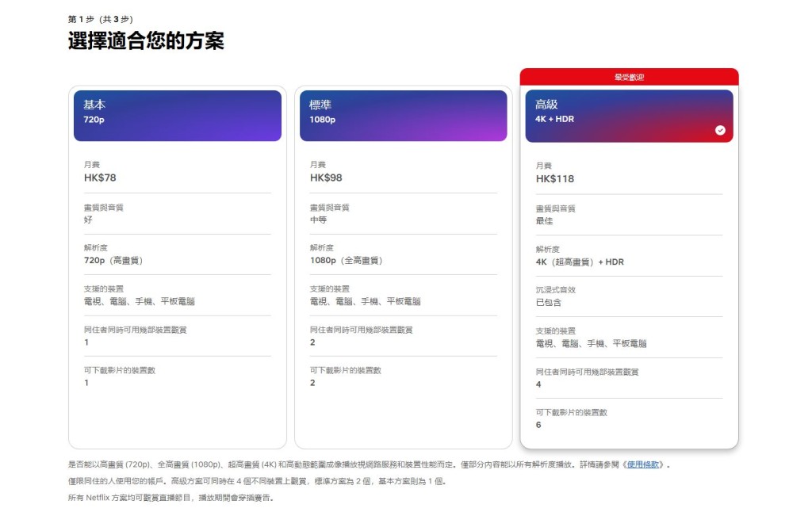812x512 pixels.
Task: Click the 標準 plan header banner
Action: coord(403,115)
